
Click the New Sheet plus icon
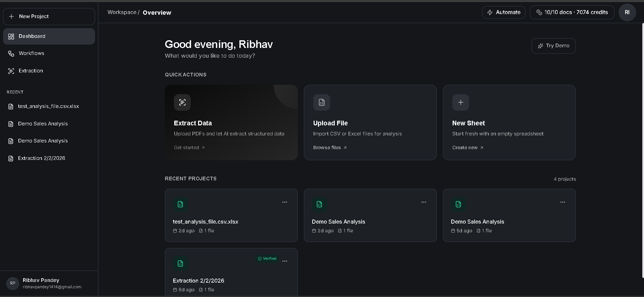[460, 102]
